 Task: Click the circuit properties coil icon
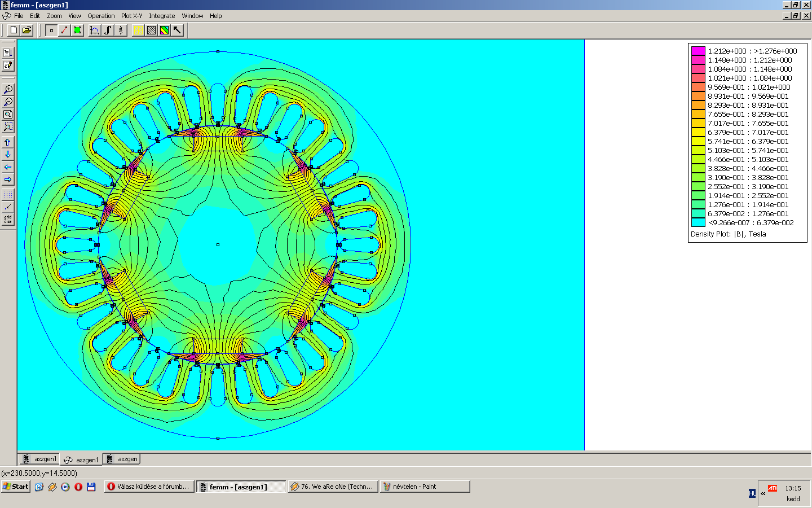click(121, 30)
